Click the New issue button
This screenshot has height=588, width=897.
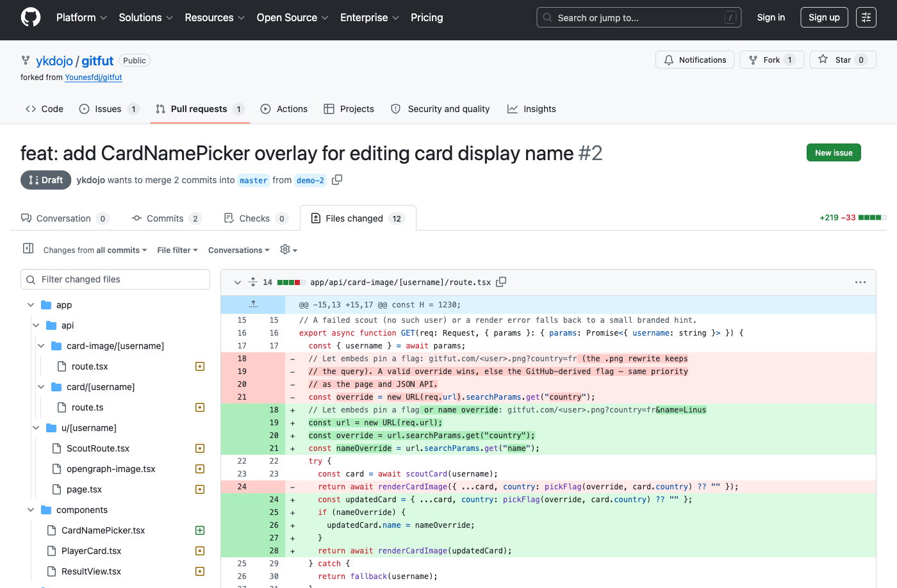(x=834, y=152)
